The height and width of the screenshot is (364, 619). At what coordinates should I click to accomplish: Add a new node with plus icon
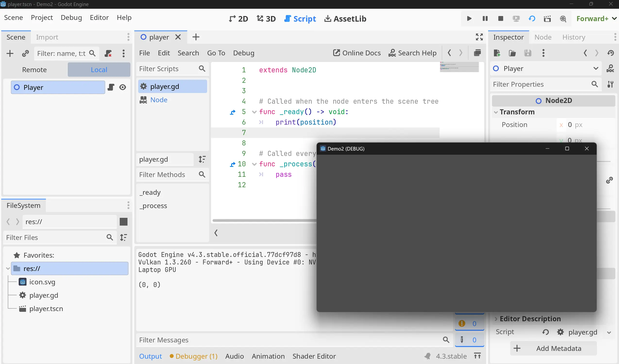pyautogui.click(x=10, y=53)
